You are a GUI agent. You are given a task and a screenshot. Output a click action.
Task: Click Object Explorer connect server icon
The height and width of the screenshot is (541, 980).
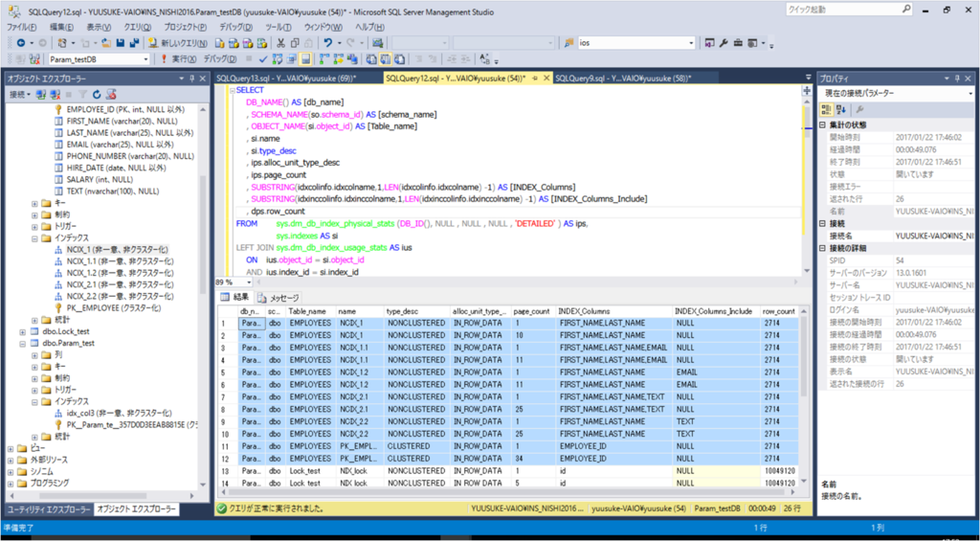(40, 95)
